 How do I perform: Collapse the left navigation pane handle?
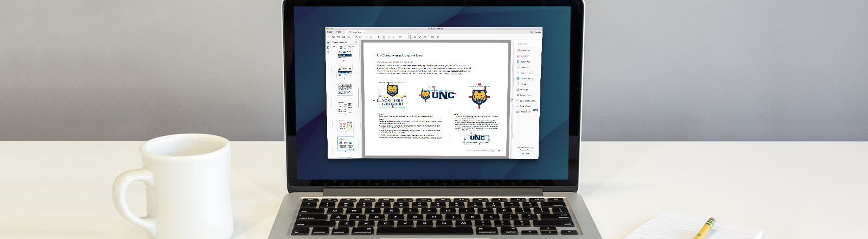click(x=361, y=99)
